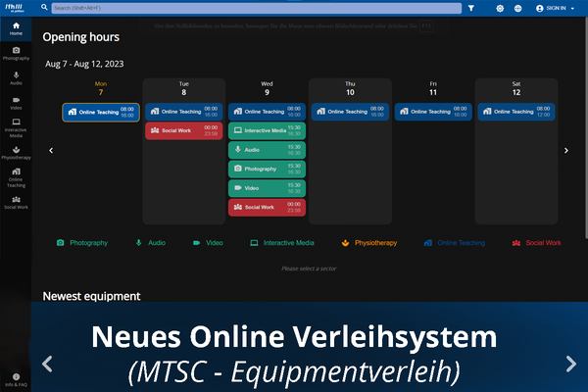Click the Home tab in sidebar
Screen dimensions: 588x392
pos(16,27)
